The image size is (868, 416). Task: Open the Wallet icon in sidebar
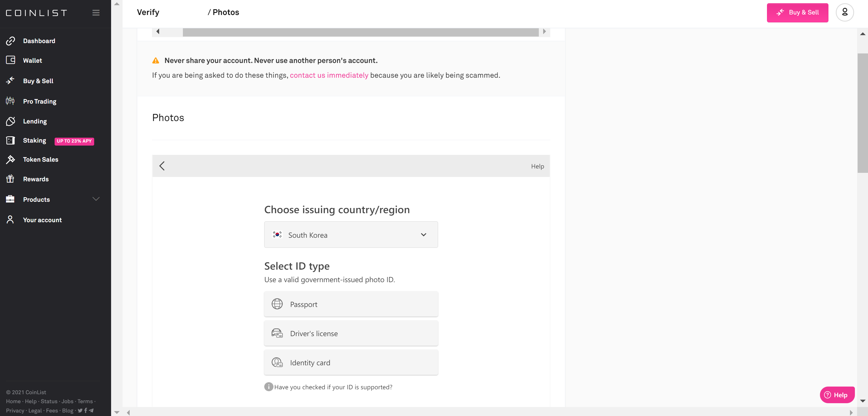coord(10,60)
